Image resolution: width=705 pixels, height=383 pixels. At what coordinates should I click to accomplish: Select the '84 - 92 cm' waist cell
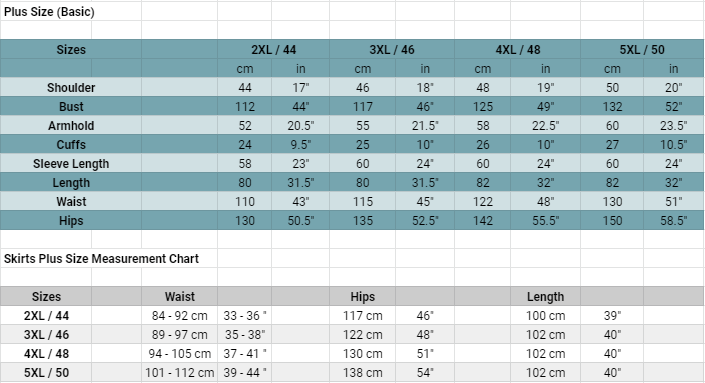(x=179, y=316)
